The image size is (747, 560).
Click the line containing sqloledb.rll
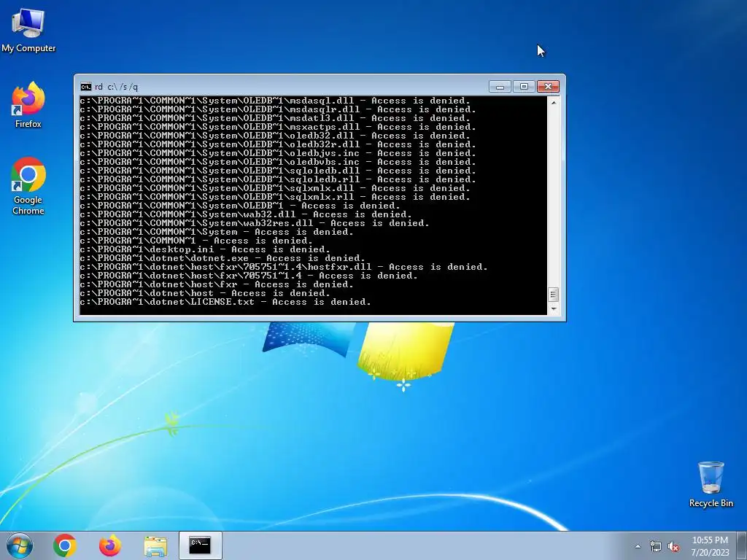(x=278, y=179)
